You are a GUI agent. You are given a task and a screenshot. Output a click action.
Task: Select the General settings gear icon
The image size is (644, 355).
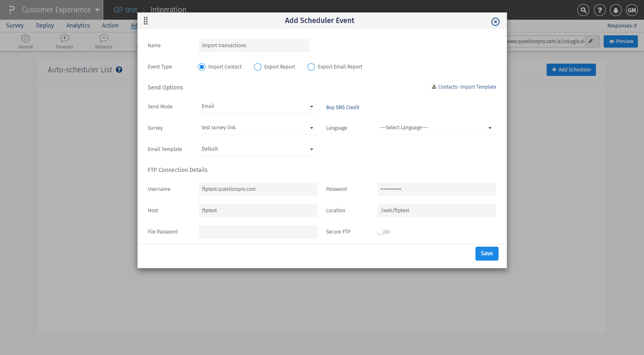tap(25, 38)
